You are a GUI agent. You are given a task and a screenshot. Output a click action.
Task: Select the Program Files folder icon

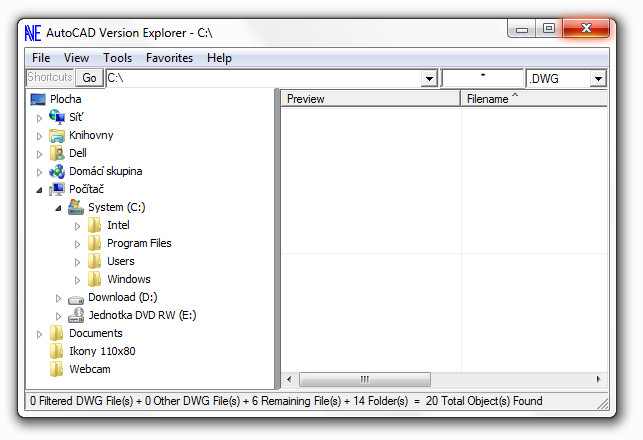tap(95, 243)
